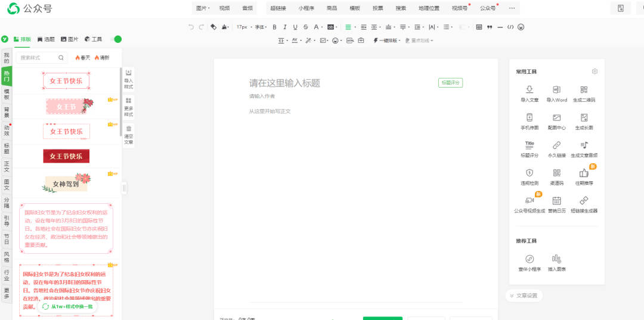Screen dimensions: 644x320
Task: Open the 导入Word tool icon
Action: pyautogui.click(x=556, y=94)
